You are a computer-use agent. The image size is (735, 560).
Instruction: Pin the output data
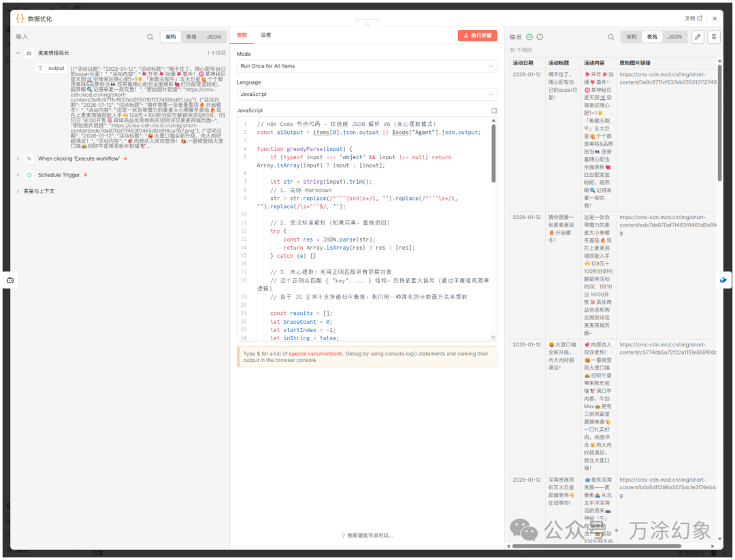(714, 37)
